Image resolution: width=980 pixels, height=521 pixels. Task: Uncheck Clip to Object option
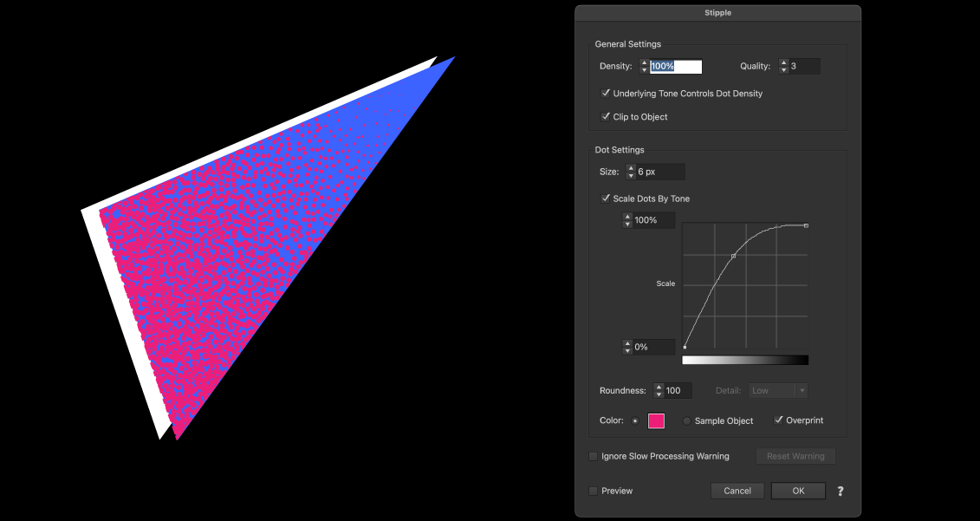tap(606, 117)
